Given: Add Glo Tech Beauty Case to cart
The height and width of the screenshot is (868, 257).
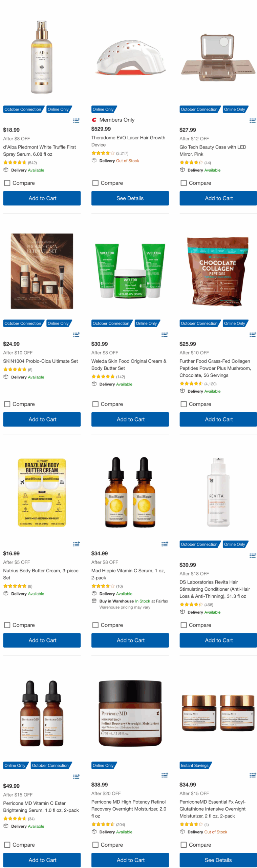Looking at the screenshot, I should pos(218,198).
